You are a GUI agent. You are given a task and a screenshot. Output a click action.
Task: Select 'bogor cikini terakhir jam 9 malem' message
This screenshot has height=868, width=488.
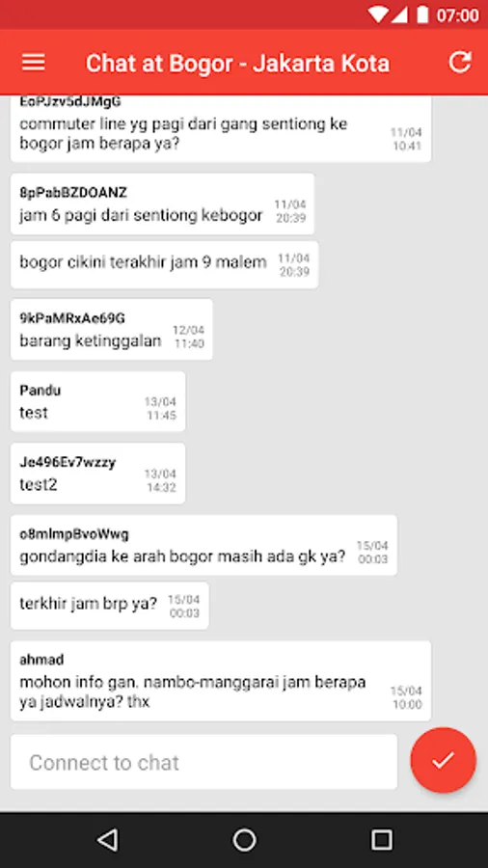click(x=164, y=264)
